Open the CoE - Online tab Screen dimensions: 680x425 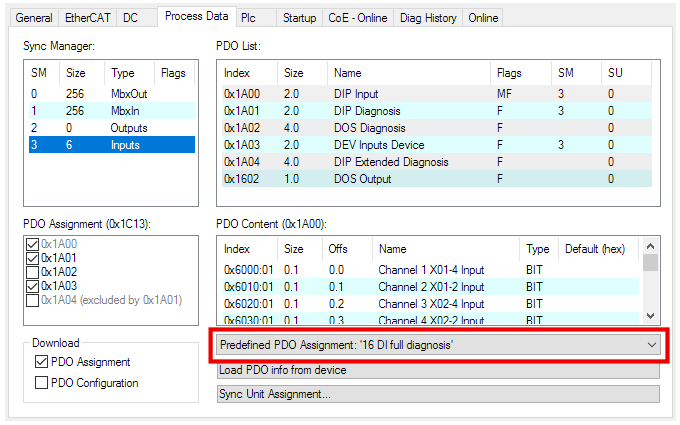(358, 18)
